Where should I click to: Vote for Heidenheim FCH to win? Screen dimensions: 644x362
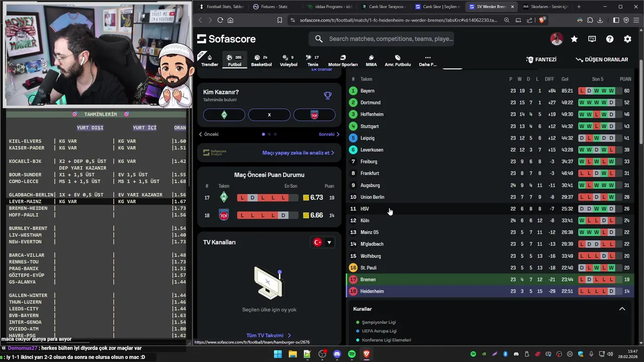pos(314,115)
